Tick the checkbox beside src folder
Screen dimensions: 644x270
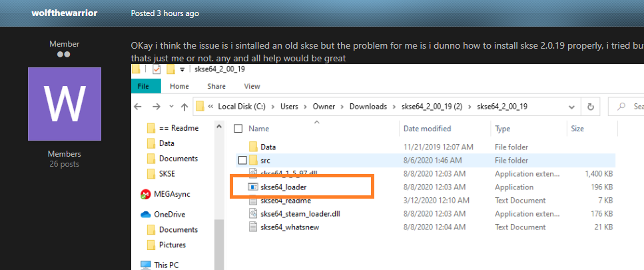point(242,160)
